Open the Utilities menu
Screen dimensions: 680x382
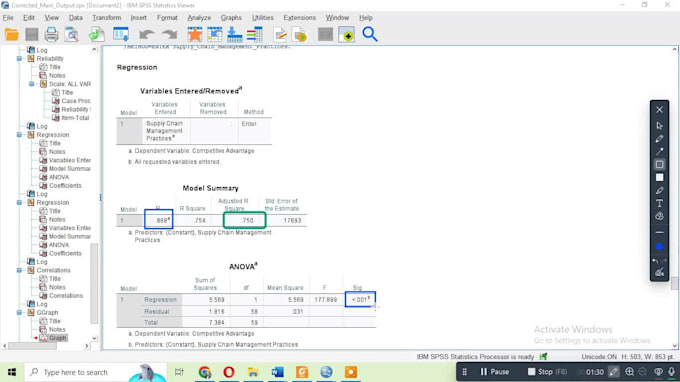(262, 18)
